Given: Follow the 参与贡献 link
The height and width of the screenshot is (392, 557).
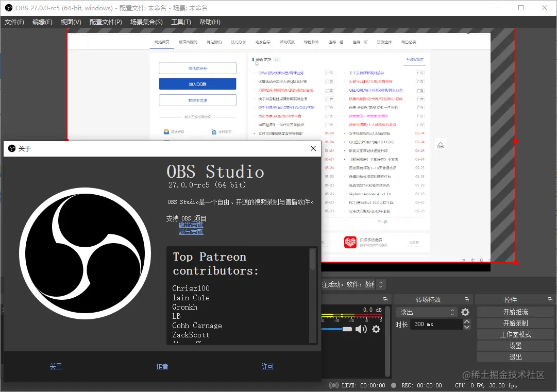Looking at the screenshot, I should [191, 232].
